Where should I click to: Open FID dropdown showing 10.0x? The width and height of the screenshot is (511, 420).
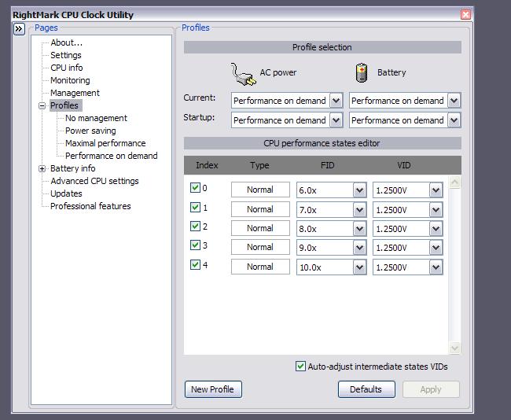coord(360,267)
